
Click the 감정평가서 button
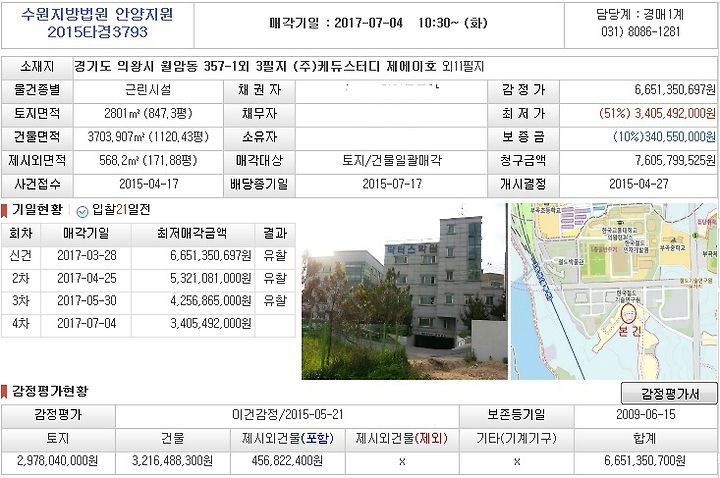click(669, 394)
